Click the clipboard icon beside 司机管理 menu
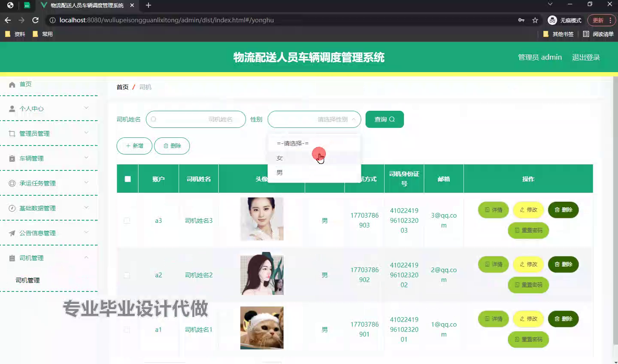The width and height of the screenshot is (618, 364). tap(12, 258)
